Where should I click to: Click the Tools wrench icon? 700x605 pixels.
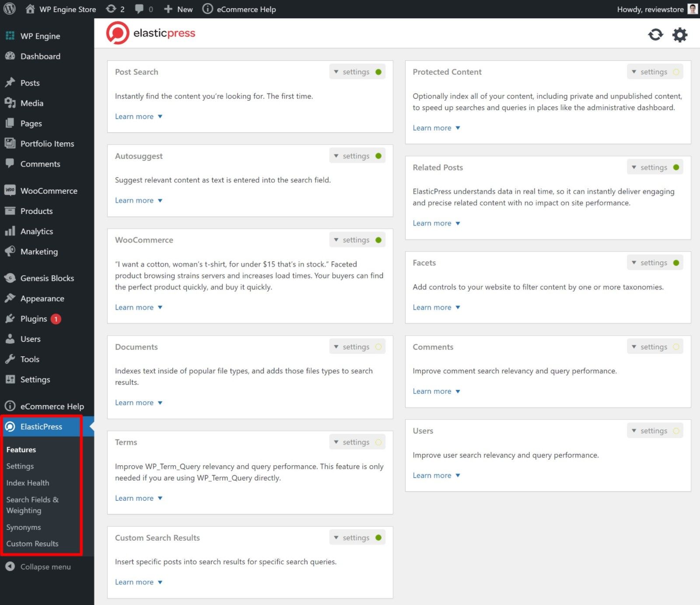pos(10,359)
